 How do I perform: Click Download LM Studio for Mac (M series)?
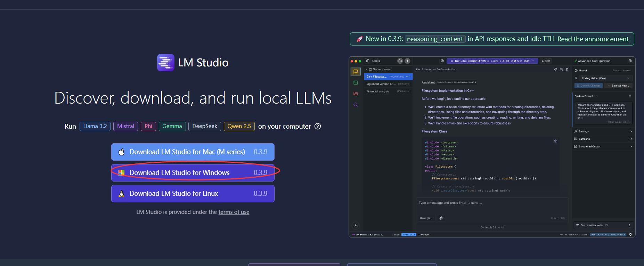click(193, 152)
